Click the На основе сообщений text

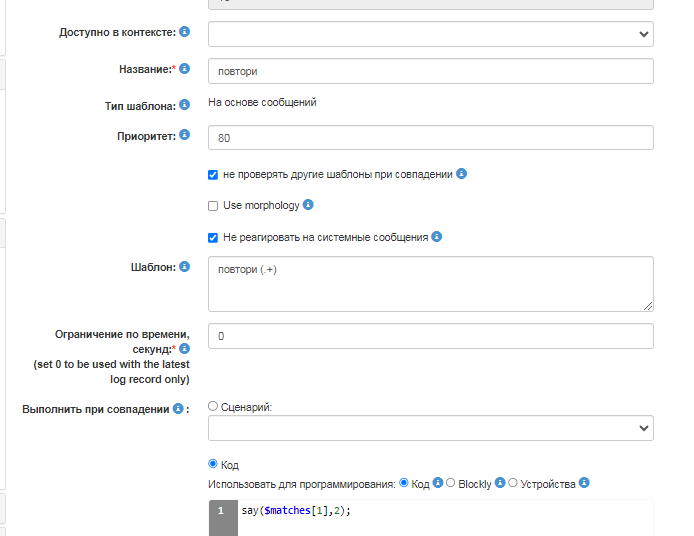[x=262, y=102]
